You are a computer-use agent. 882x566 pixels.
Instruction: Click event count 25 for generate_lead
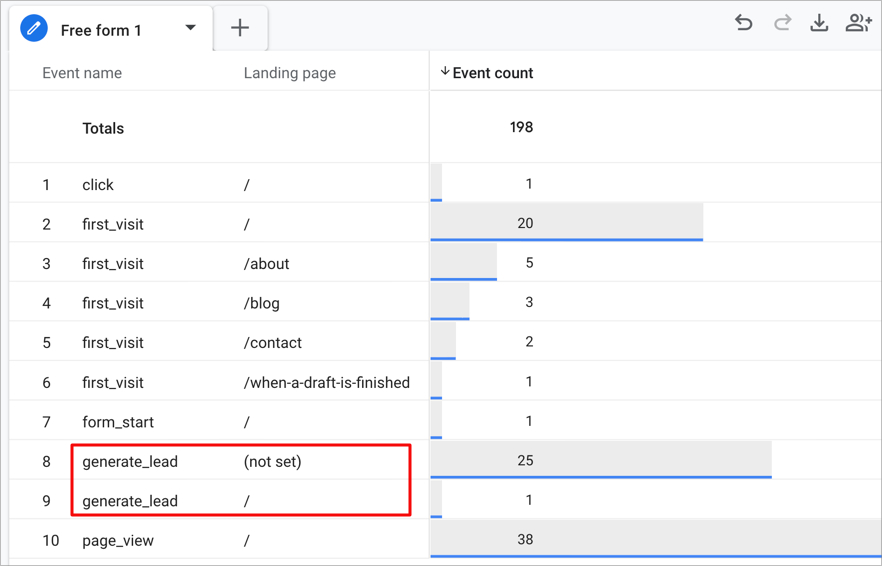(525, 460)
